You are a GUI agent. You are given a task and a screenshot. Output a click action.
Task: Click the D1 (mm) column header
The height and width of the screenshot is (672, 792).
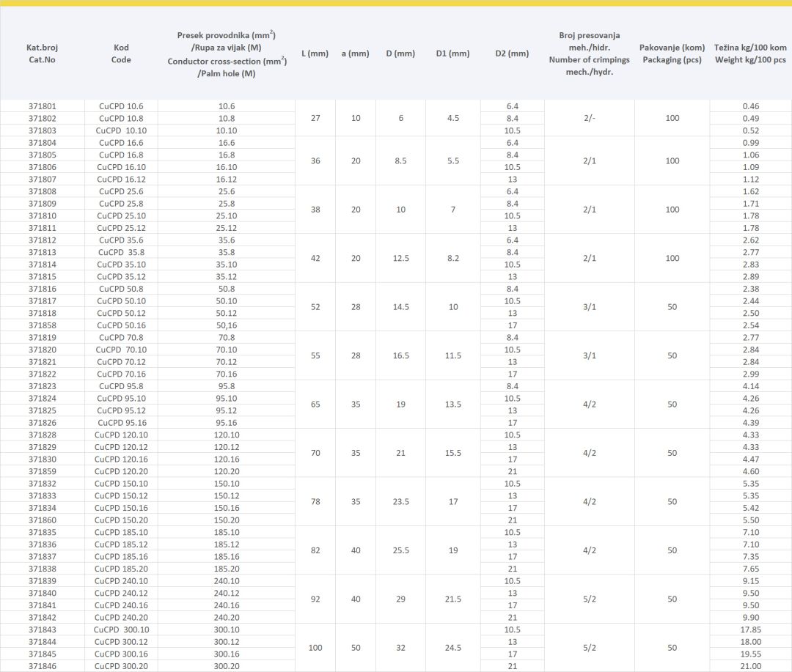(452, 53)
